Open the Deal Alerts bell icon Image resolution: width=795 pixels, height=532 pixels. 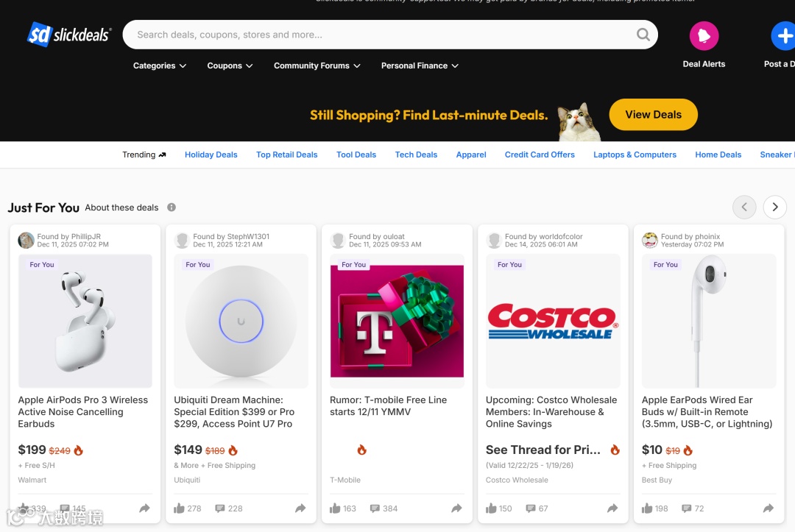pos(704,36)
